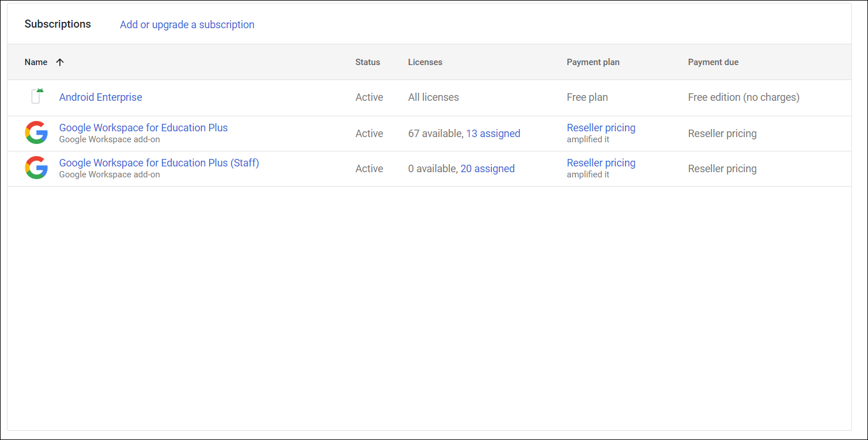Click '67 available' license text
868x440 pixels.
click(x=434, y=134)
